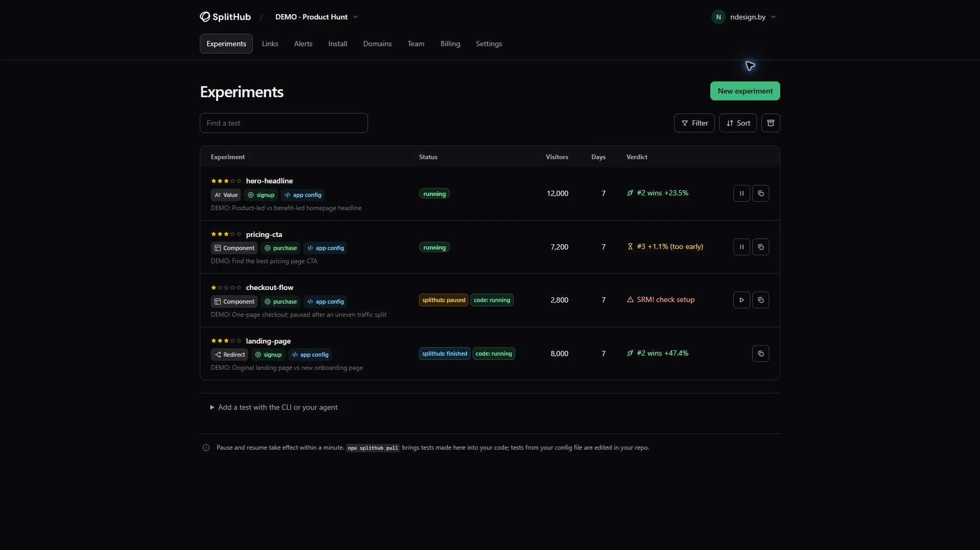Open the Sort options

(x=738, y=123)
